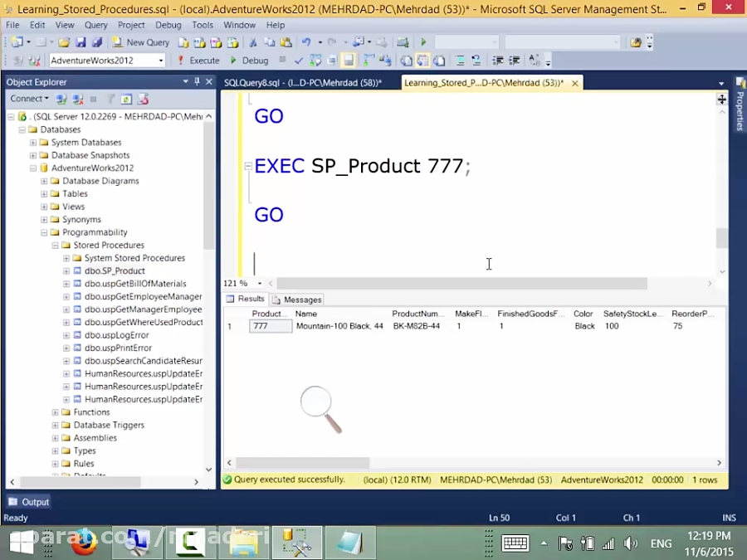Open the Query menu

95,24
